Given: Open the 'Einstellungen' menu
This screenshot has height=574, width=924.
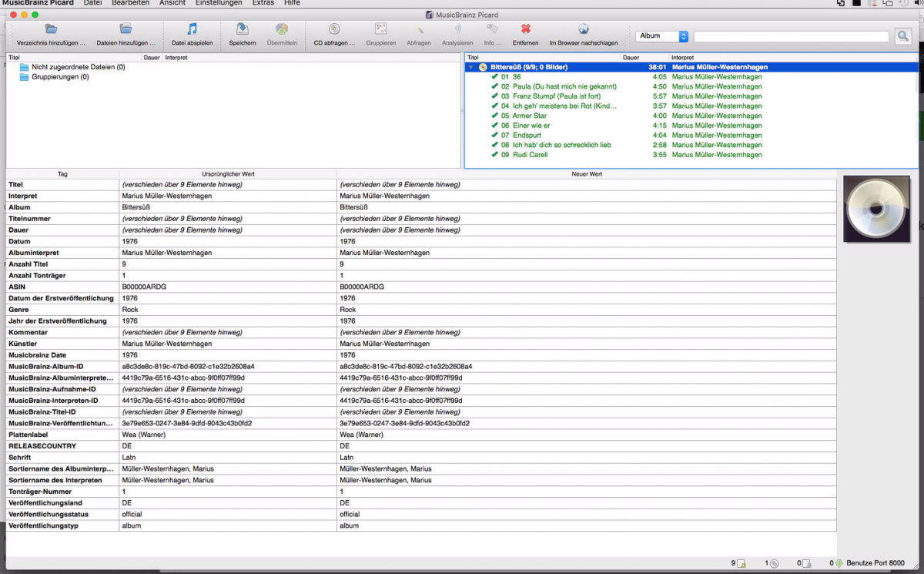Looking at the screenshot, I should point(219,3).
